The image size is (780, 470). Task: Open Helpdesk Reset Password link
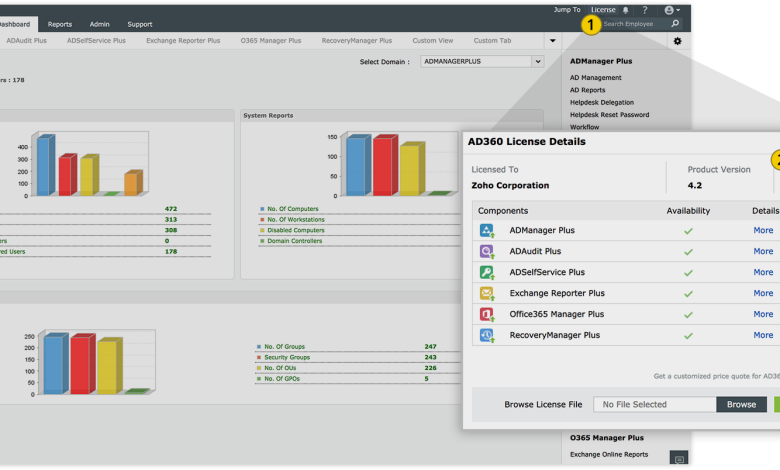(x=609, y=114)
